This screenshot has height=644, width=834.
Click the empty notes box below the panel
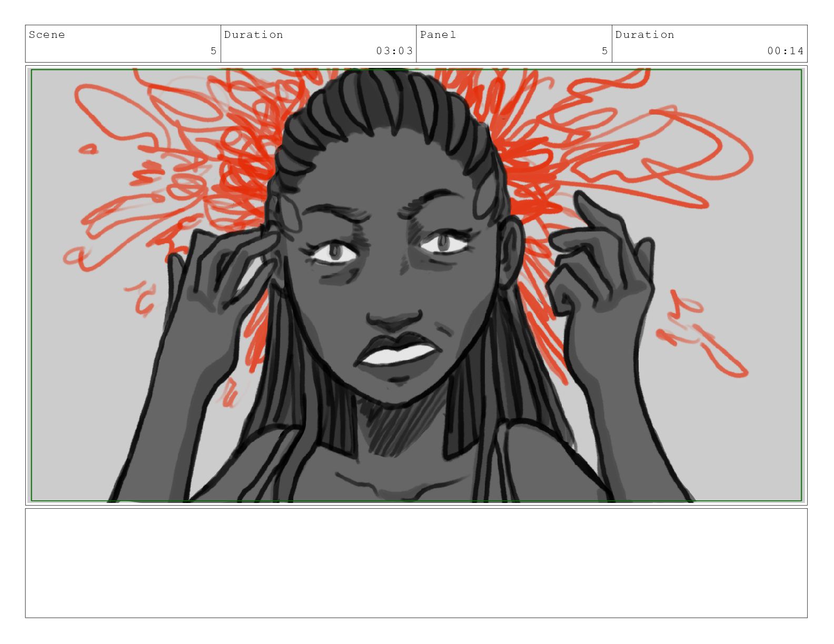click(x=416, y=563)
